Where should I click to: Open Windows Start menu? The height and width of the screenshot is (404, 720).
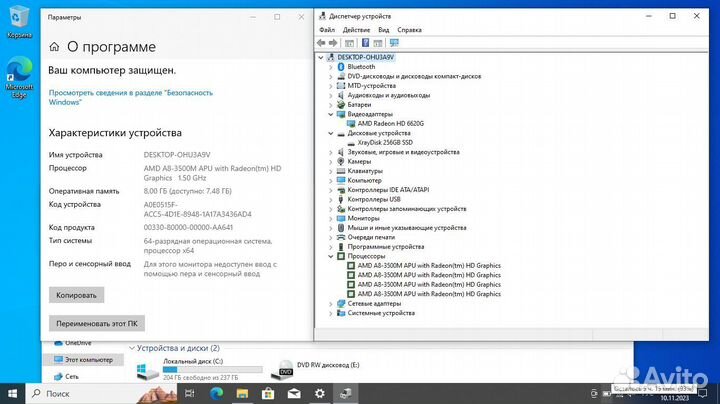click(12, 394)
